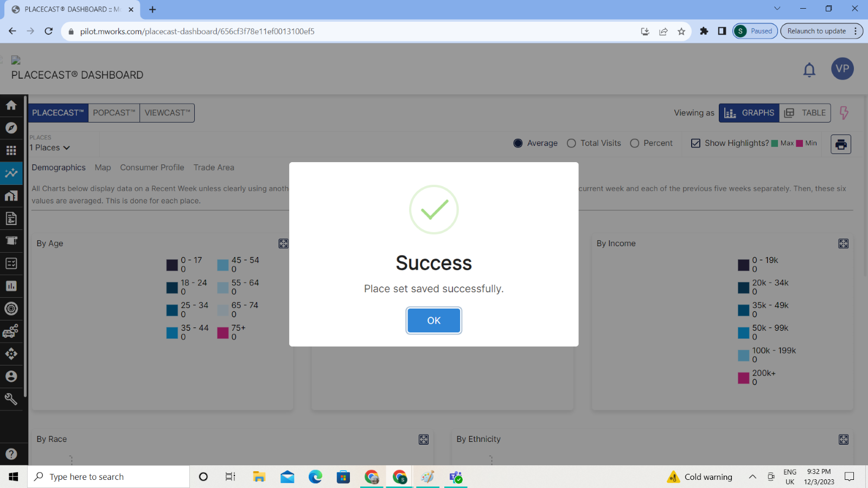Bookmark this page with star icon
This screenshot has width=868, height=488.
pos(681,31)
